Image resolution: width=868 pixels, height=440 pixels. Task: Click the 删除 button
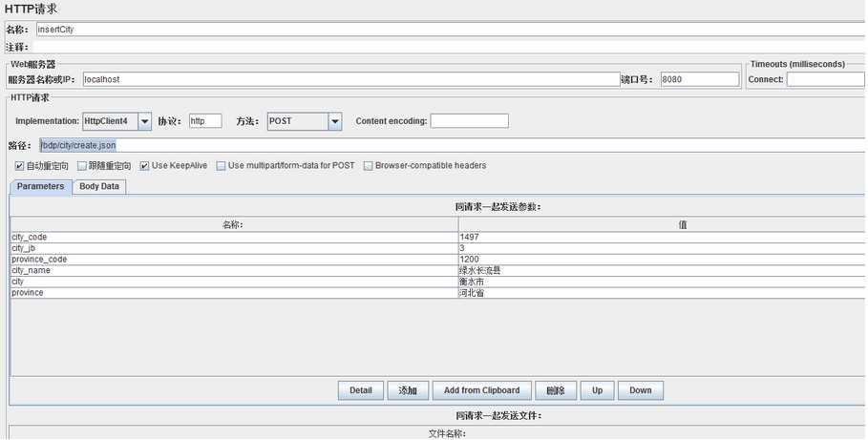(556, 390)
